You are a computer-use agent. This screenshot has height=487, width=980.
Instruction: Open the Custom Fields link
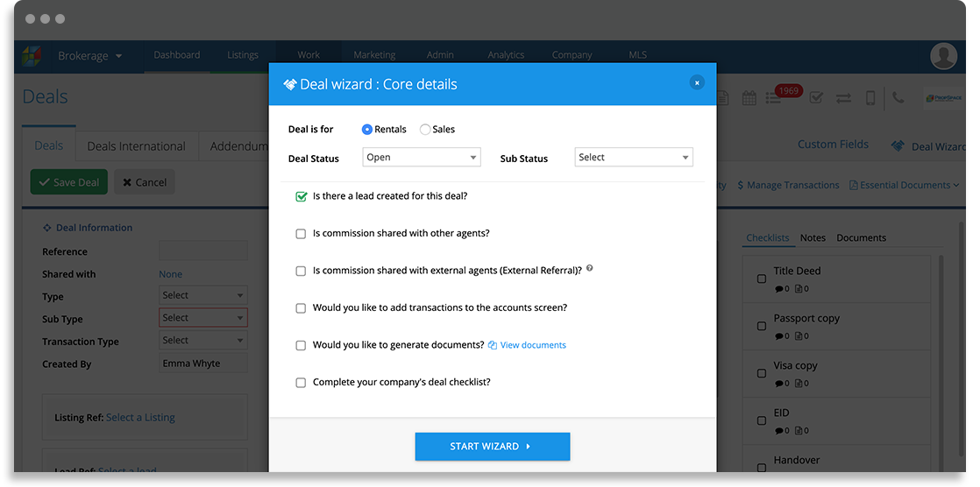[833, 145]
